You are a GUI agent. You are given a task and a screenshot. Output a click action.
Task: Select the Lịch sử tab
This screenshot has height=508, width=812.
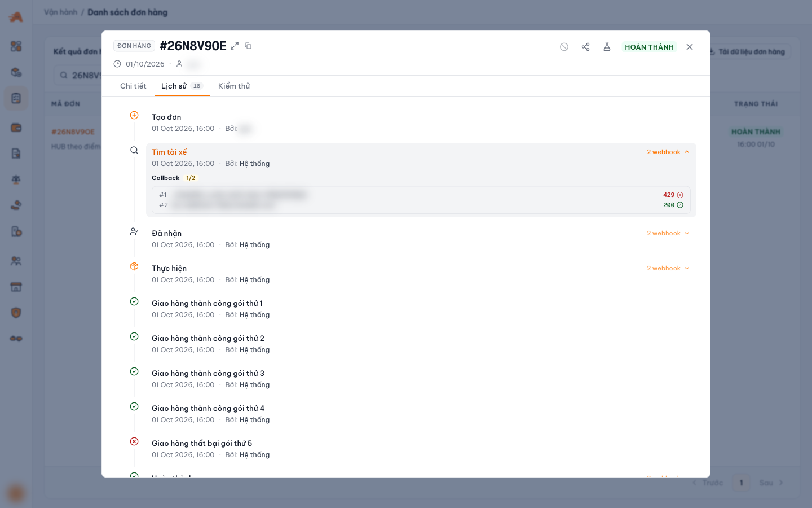pyautogui.click(x=182, y=86)
